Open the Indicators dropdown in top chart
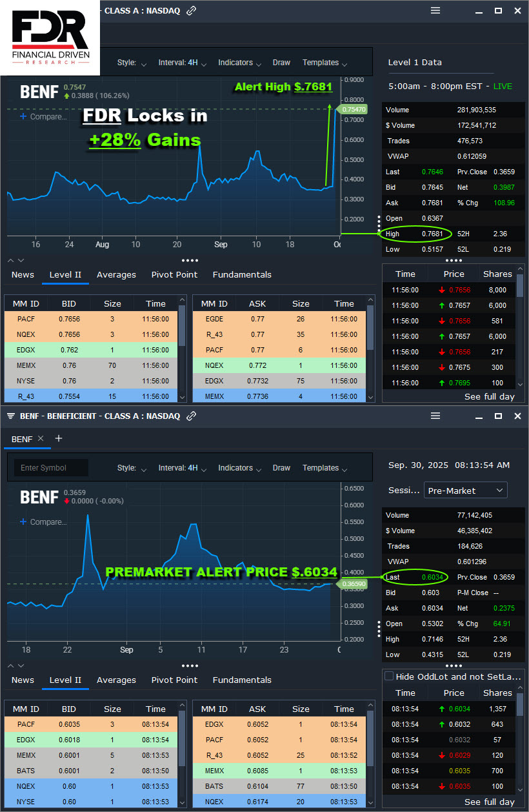Image resolution: width=529 pixels, height=812 pixels. coord(239,63)
